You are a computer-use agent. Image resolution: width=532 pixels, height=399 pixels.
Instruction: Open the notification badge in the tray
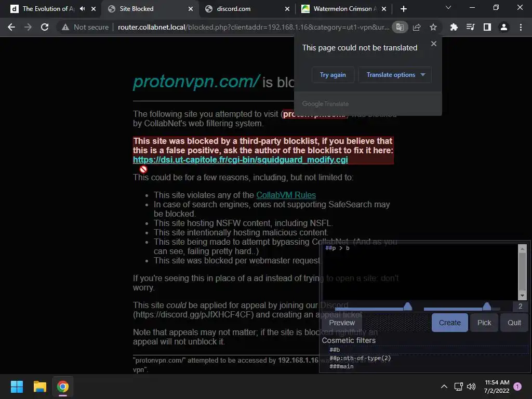coord(517,386)
